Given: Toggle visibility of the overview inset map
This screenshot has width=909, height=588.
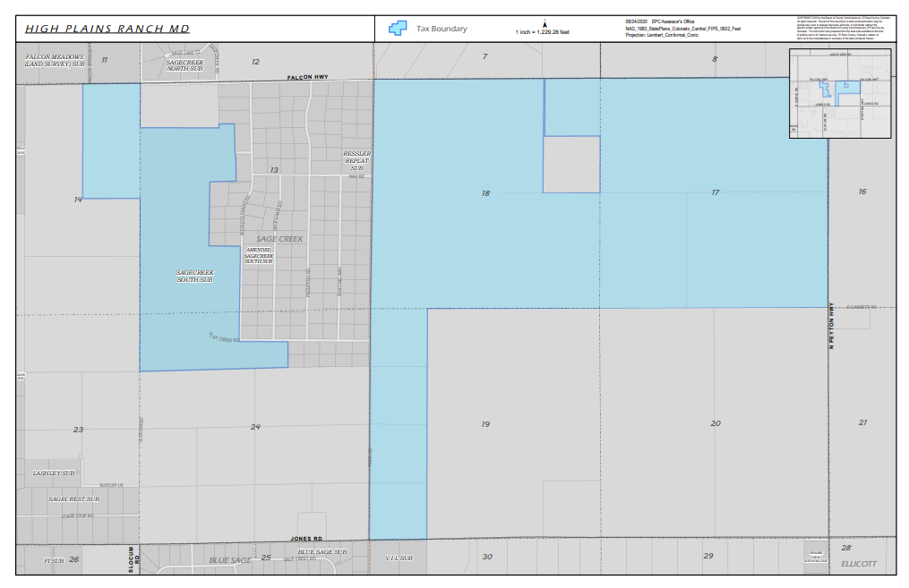Looking at the screenshot, I should pos(838,94).
